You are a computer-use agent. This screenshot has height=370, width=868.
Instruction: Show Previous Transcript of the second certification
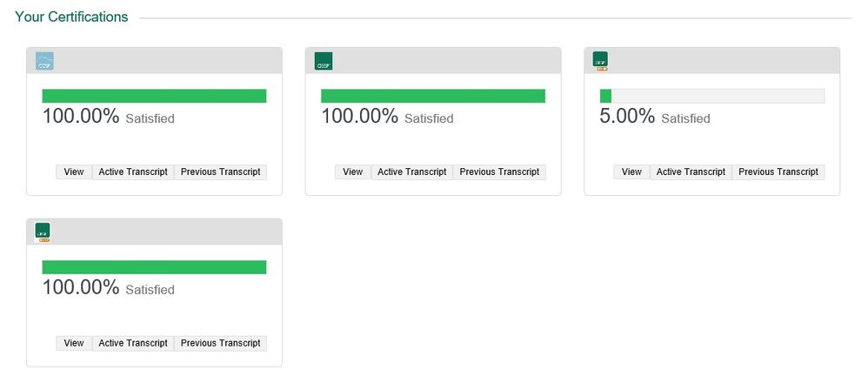click(x=500, y=172)
